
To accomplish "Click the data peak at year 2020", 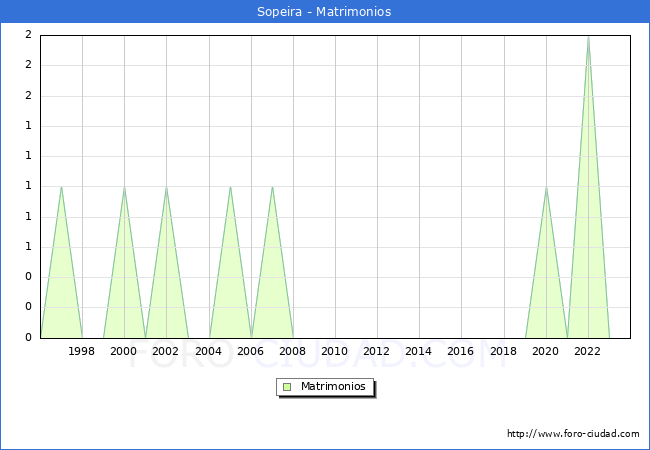I will pos(546,188).
